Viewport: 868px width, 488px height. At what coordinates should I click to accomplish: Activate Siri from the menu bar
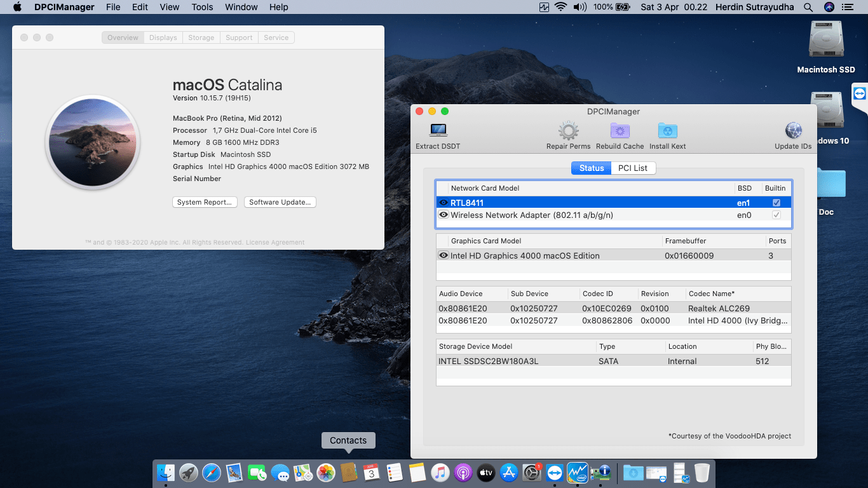pos(829,7)
